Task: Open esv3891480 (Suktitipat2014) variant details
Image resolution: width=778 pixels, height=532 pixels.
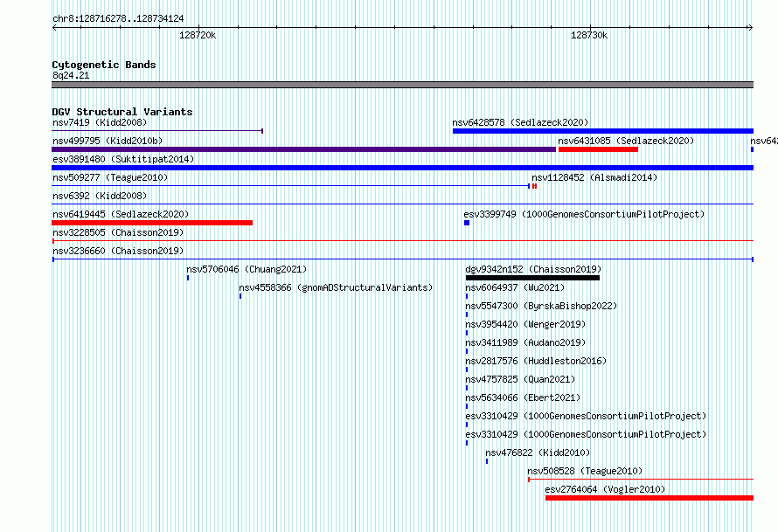Action: (x=123, y=159)
